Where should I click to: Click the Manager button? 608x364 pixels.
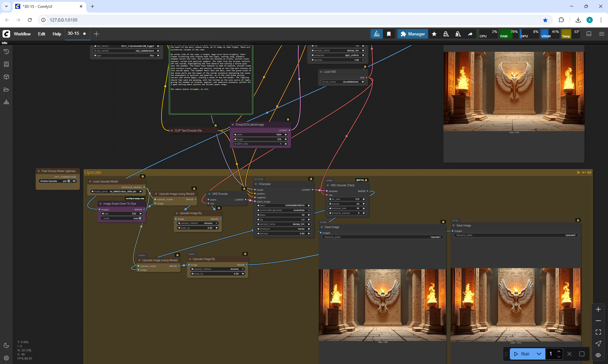[x=413, y=34]
